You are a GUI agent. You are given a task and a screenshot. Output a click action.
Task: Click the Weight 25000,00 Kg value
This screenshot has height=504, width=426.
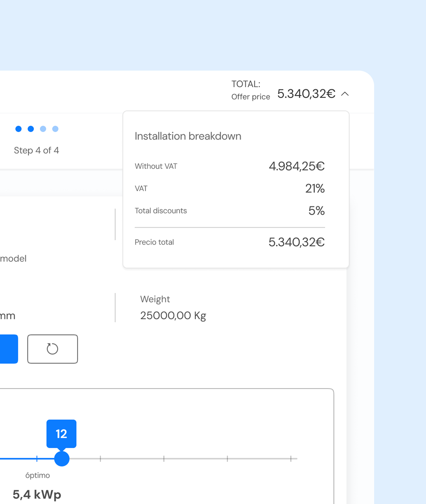click(x=173, y=315)
